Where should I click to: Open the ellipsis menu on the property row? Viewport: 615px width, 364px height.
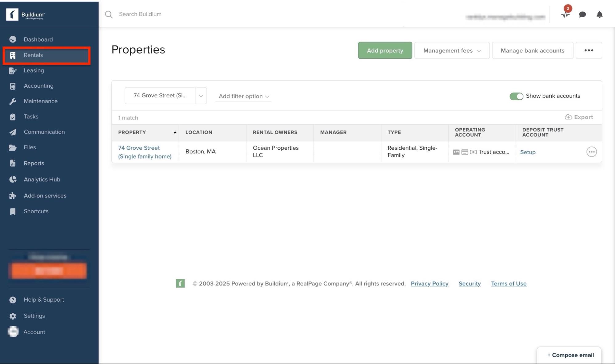[592, 152]
